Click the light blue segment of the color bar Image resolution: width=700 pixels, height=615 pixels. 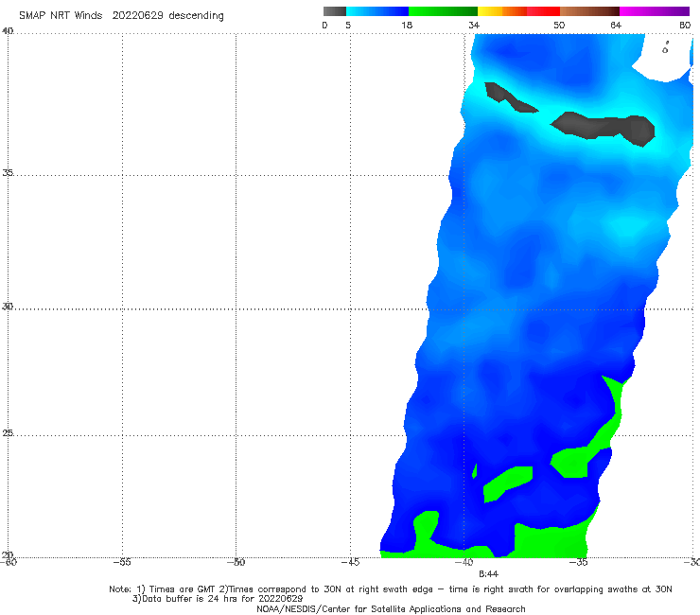point(377,11)
